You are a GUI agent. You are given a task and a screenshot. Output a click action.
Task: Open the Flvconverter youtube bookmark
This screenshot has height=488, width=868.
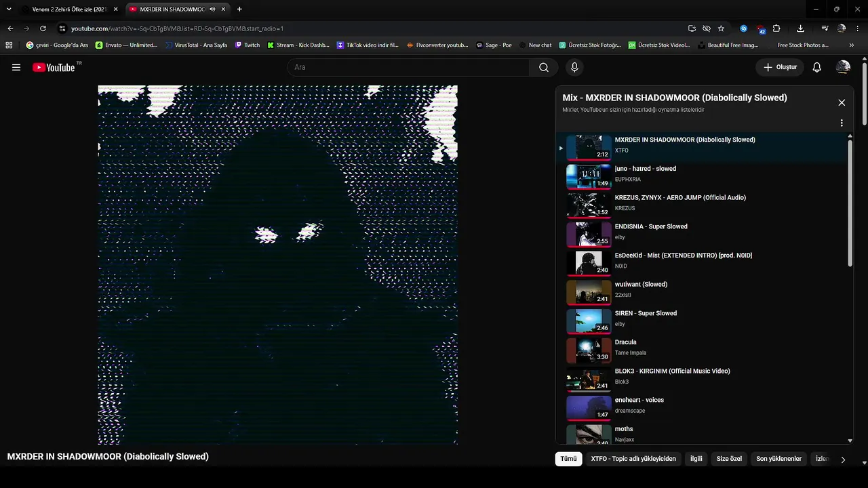coord(437,45)
